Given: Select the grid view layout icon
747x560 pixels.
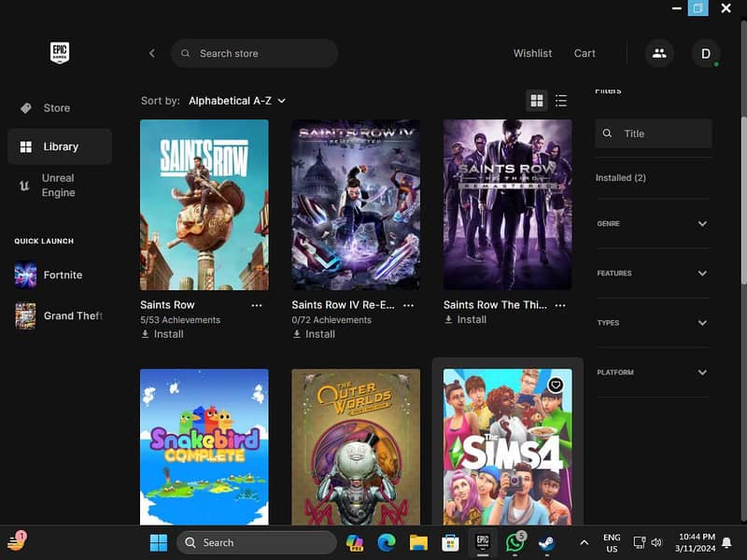Looking at the screenshot, I should click(x=537, y=100).
